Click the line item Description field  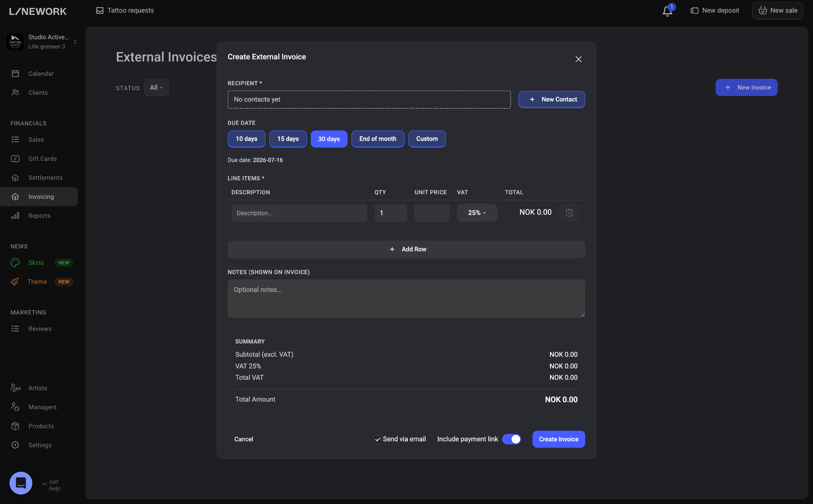(299, 213)
